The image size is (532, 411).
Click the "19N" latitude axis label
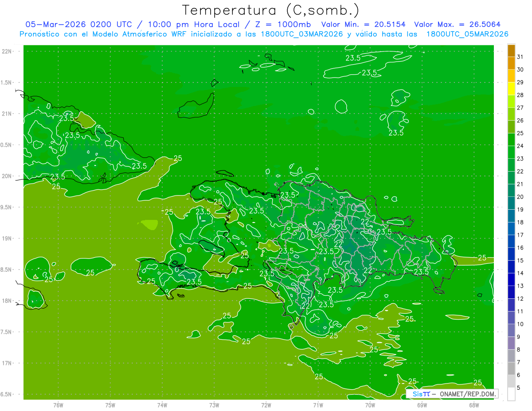6,239
